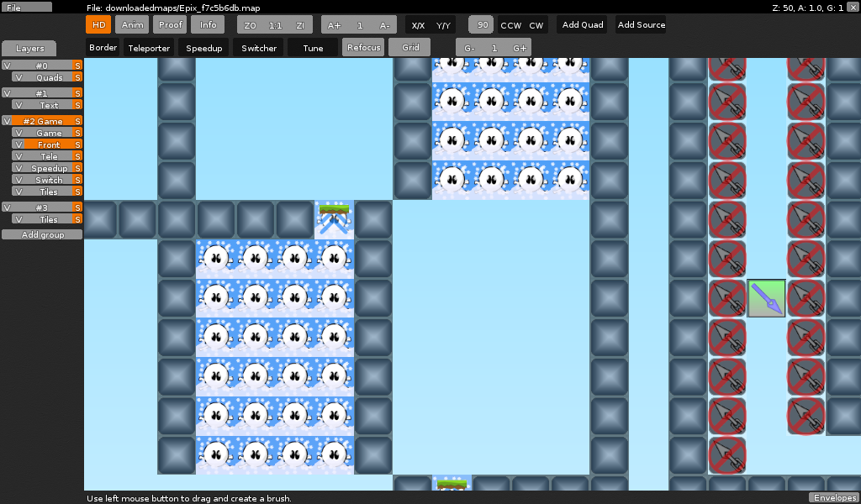This screenshot has height=504, width=861.
Task: Click the Refocus icon
Action: [363, 48]
